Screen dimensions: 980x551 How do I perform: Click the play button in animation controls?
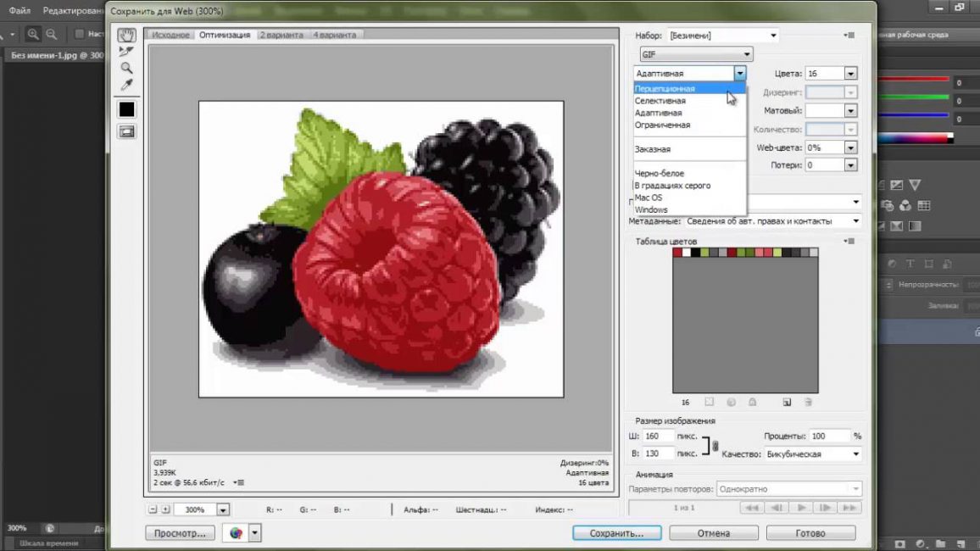click(x=800, y=507)
